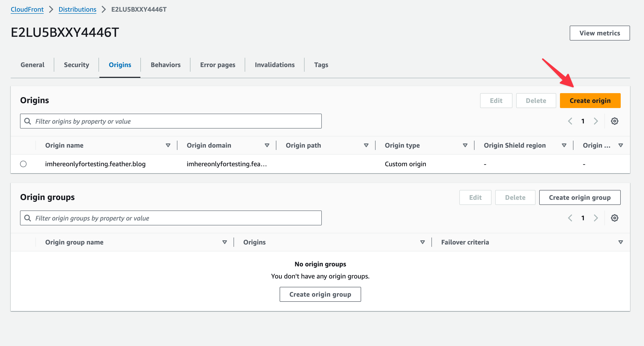644x346 pixels.
Task: Click search icon in origin groups filter
Action: point(27,218)
